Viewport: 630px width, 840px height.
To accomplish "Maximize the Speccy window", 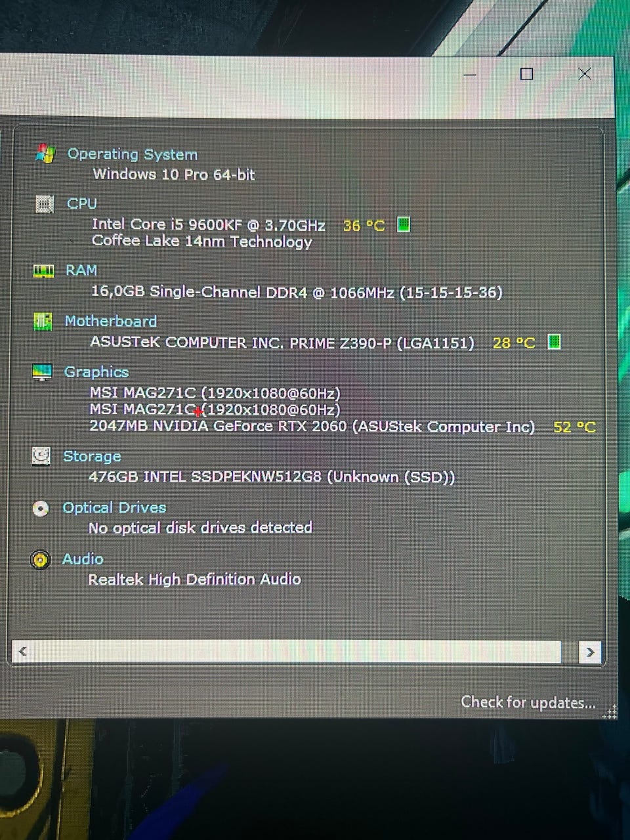I will [526, 74].
